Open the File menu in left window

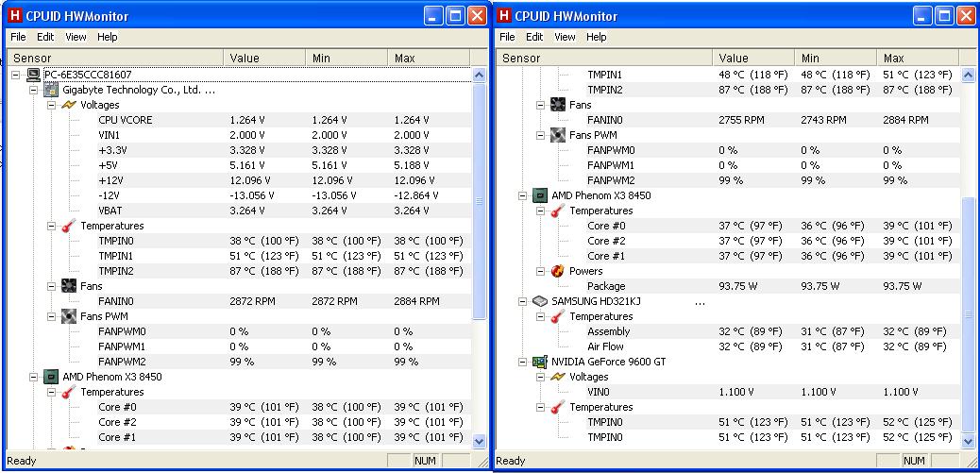[x=18, y=37]
